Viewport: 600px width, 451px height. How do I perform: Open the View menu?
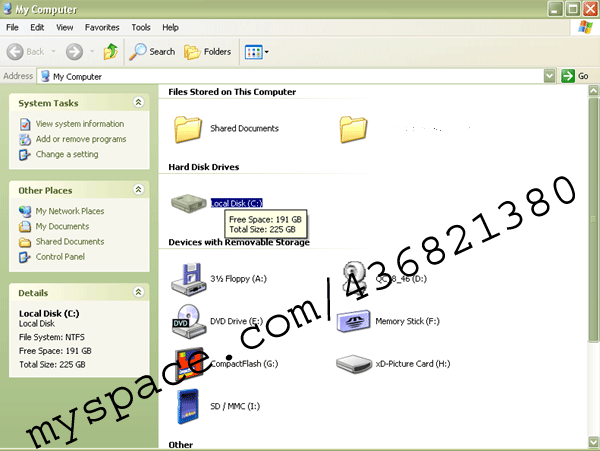click(65, 28)
